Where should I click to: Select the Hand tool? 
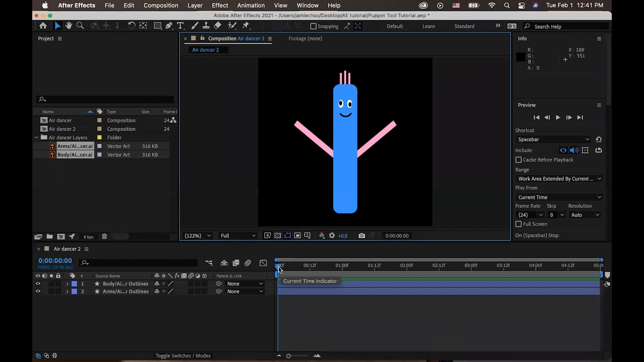69,25
